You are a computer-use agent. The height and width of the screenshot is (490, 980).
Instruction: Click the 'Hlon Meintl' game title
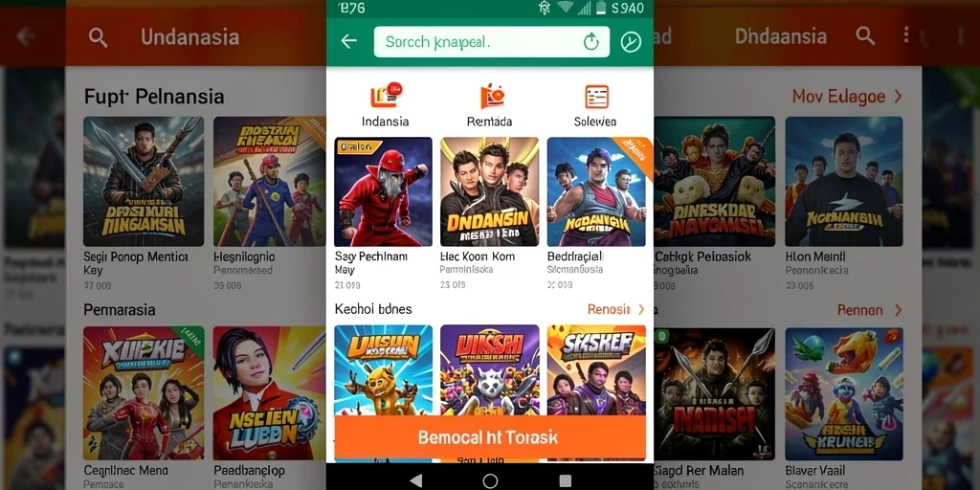[815, 256]
